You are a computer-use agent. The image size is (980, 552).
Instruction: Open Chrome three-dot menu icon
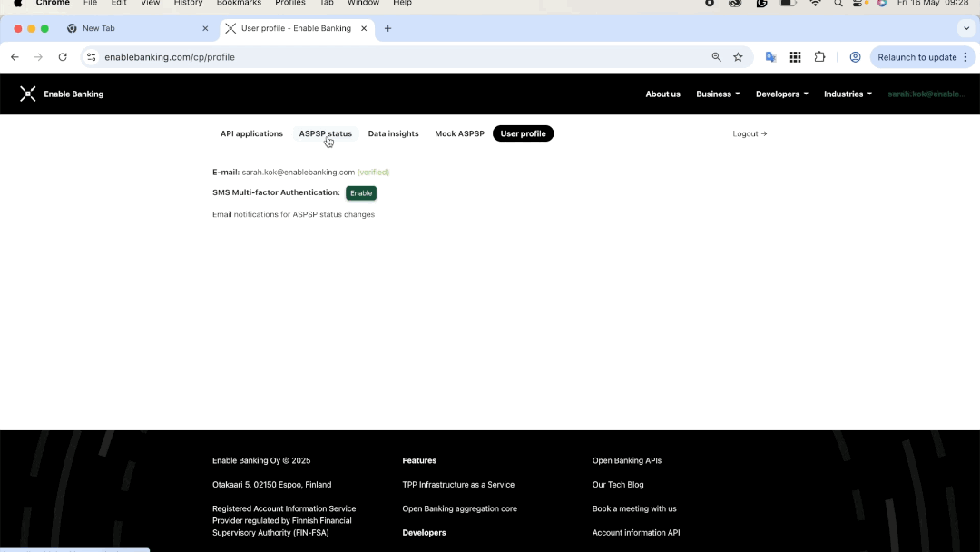[x=965, y=57]
